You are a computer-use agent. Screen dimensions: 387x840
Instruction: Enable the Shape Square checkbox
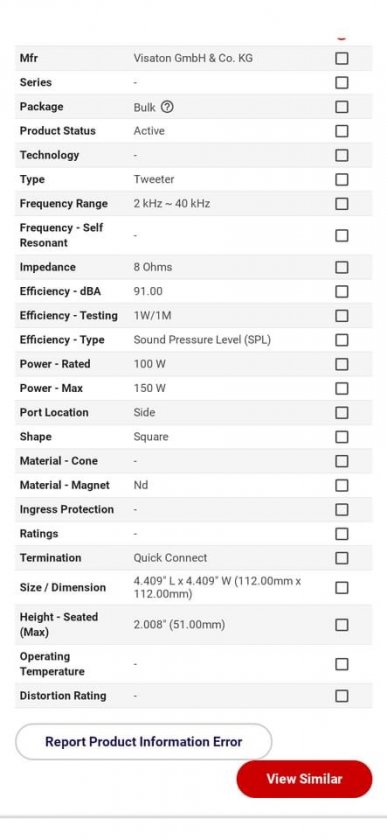click(341, 437)
